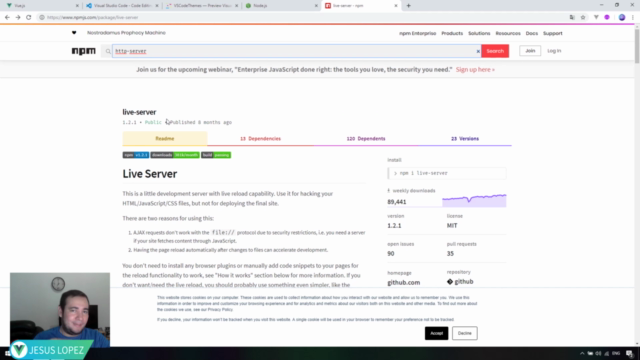640x360 pixels.
Task: Click the Sign up here webinar link
Action: click(x=475, y=69)
